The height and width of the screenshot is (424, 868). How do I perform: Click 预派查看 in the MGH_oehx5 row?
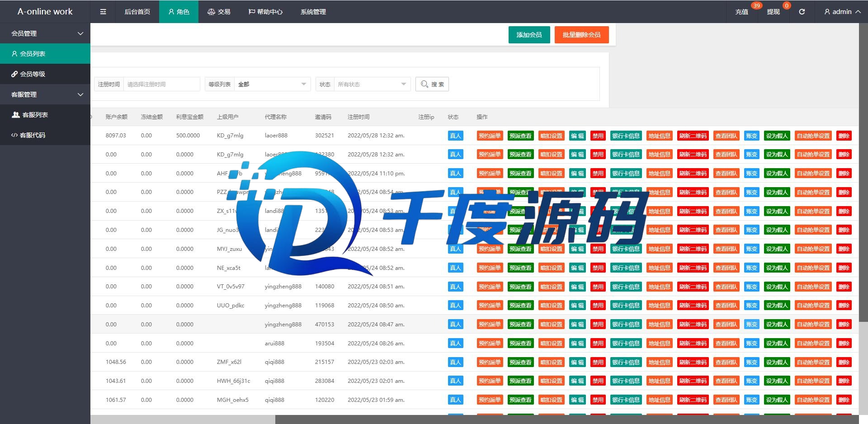pyautogui.click(x=521, y=400)
